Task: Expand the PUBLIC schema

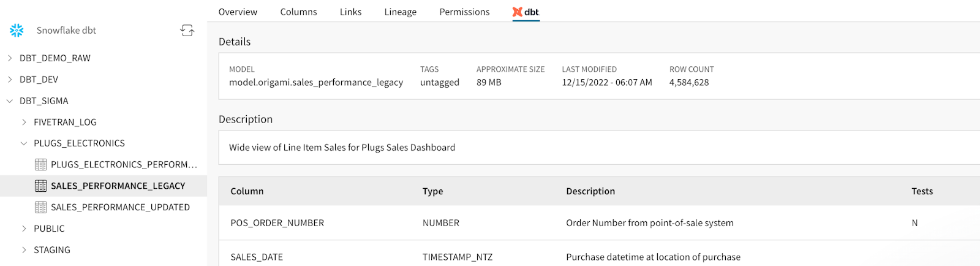Action: (24, 229)
